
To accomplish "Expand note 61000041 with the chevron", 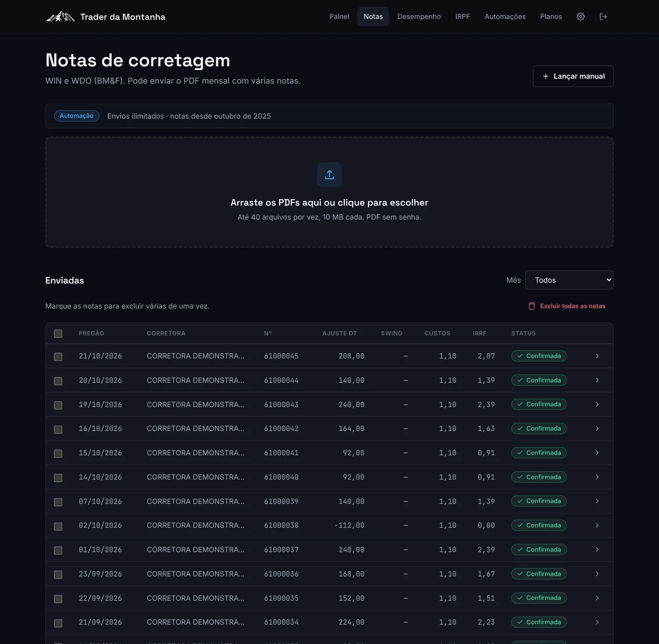I will [597, 453].
